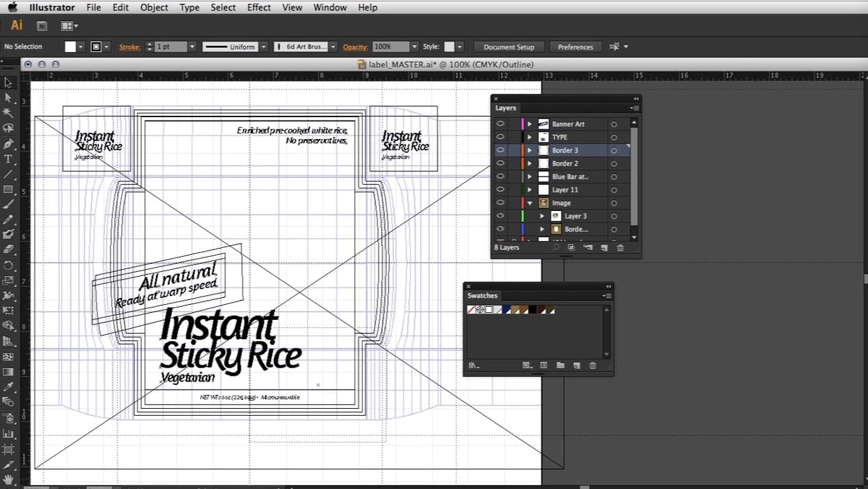Open the Swatch Libraries menu icon

click(473, 366)
